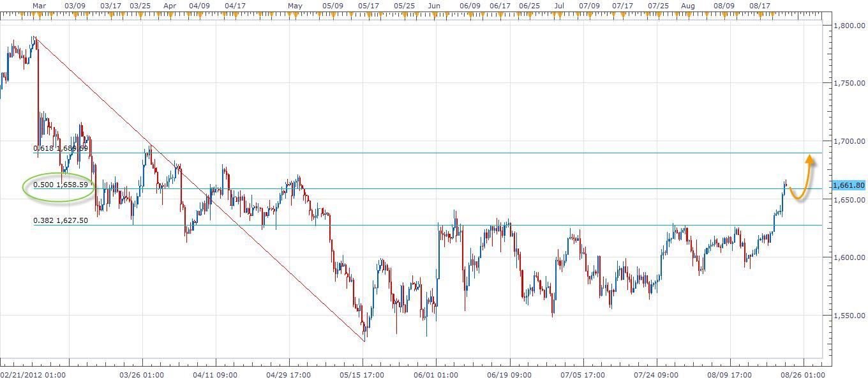Select the 0.382 1,627.50 Fibonacci label
This screenshot has height=382, width=868.
(x=61, y=221)
